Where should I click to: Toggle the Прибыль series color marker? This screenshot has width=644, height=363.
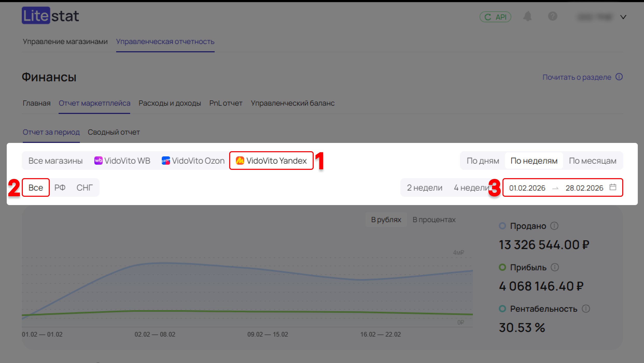pos(502,267)
